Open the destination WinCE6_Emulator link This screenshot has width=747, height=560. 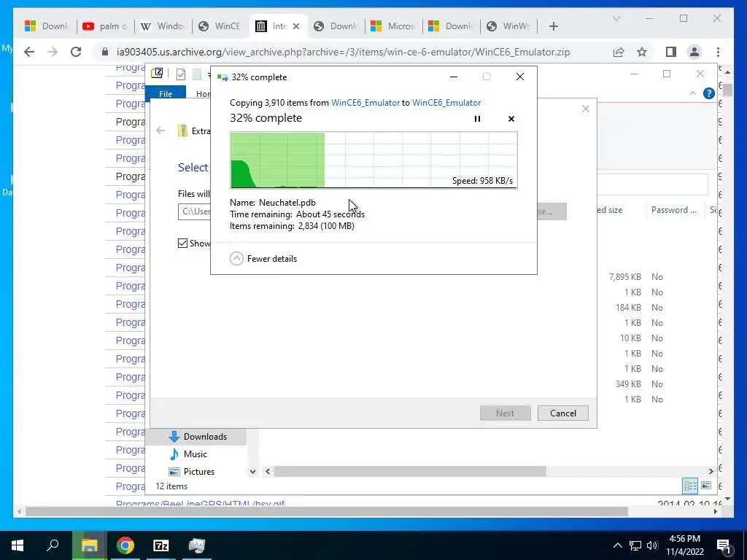446,103
